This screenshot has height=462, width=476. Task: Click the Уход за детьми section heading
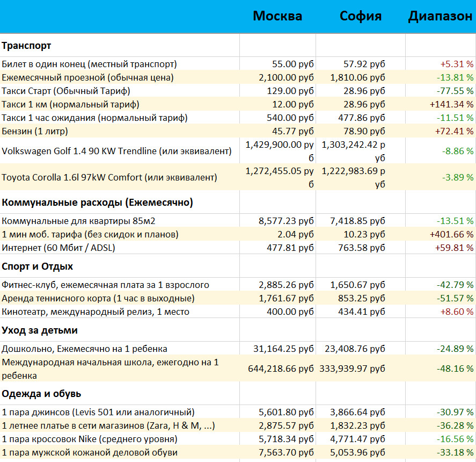(x=40, y=330)
